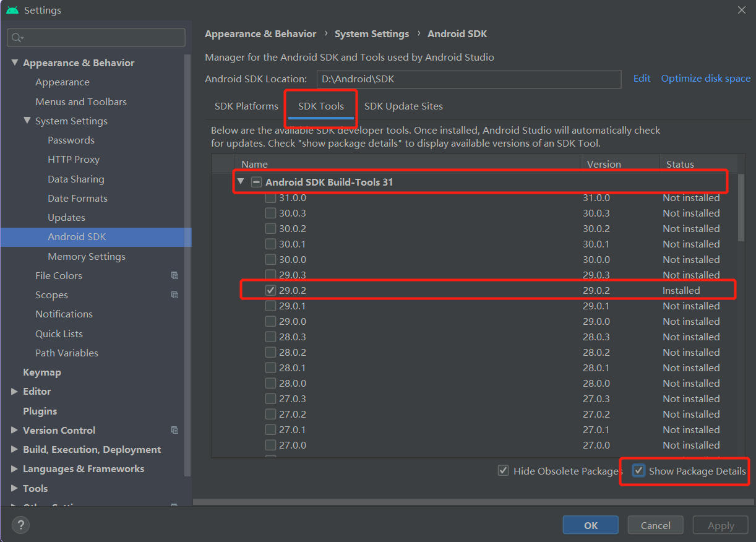Check the 29.0.1 build tools checkbox
Viewport: 756px width, 542px height.
click(x=270, y=306)
